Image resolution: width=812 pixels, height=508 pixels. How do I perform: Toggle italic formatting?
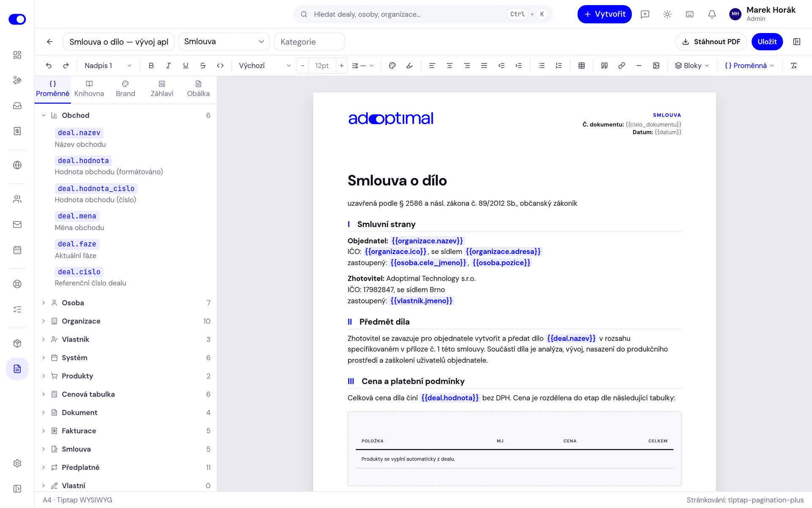tap(168, 66)
